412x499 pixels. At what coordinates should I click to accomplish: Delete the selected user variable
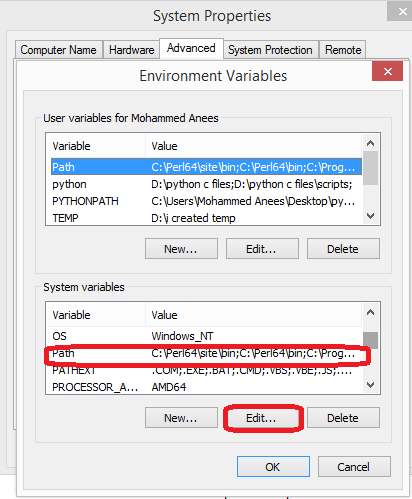[343, 249]
